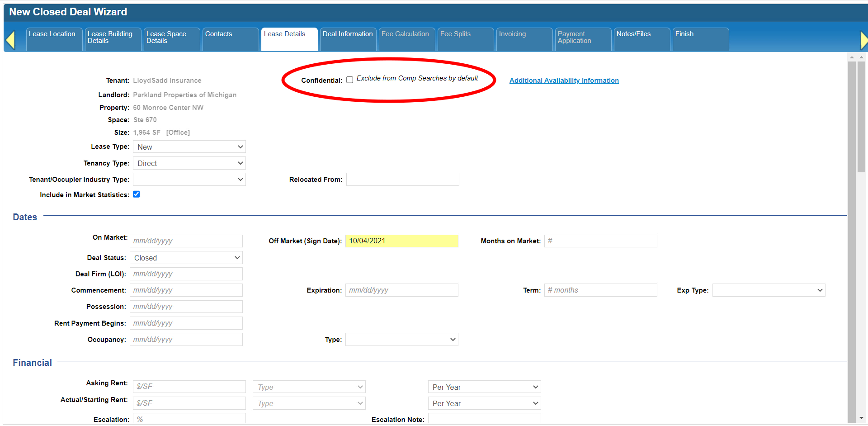The image size is (868, 426).
Task: Select the Notes/Files tab
Action: pyautogui.click(x=633, y=34)
